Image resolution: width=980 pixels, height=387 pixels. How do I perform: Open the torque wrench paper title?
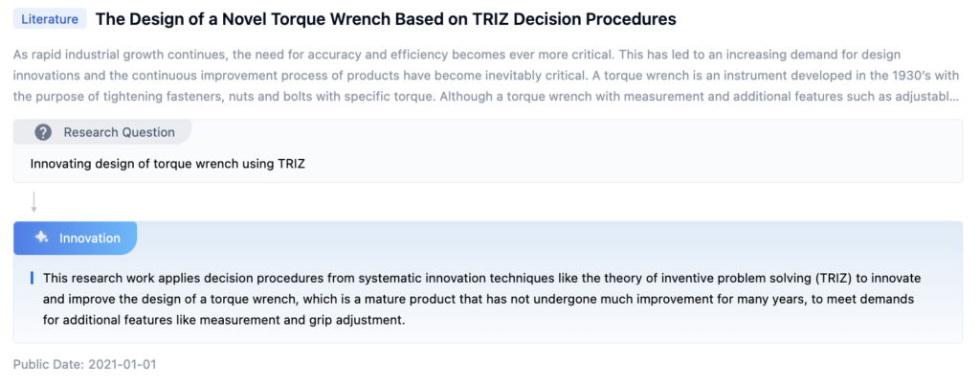coord(385,19)
